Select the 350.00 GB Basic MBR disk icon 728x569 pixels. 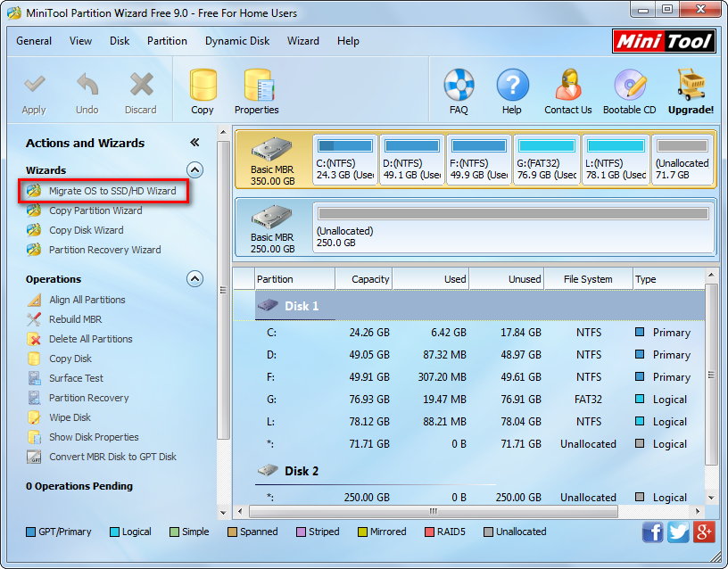[x=272, y=149]
